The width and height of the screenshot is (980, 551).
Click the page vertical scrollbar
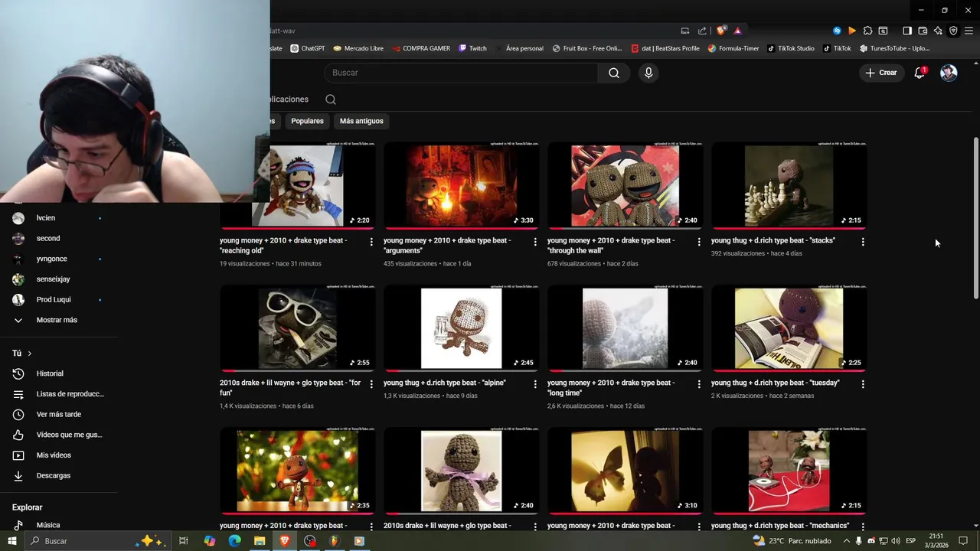click(x=975, y=218)
